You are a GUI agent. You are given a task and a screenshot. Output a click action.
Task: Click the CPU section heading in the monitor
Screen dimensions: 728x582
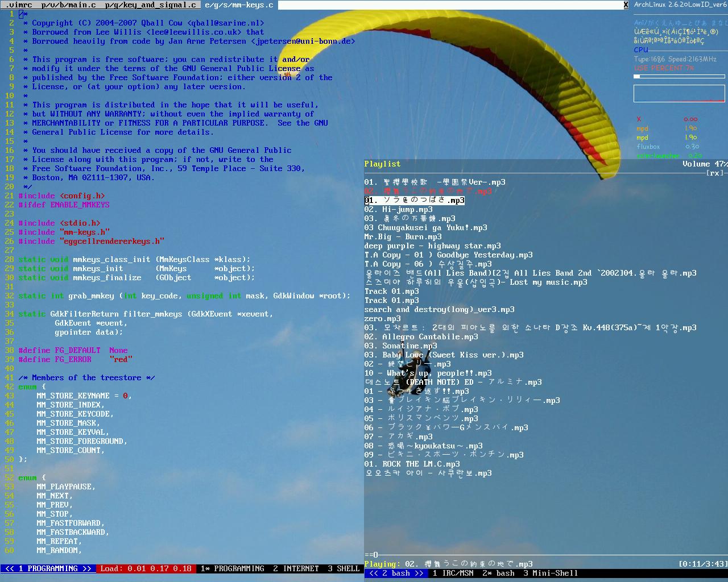pyautogui.click(x=641, y=50)
